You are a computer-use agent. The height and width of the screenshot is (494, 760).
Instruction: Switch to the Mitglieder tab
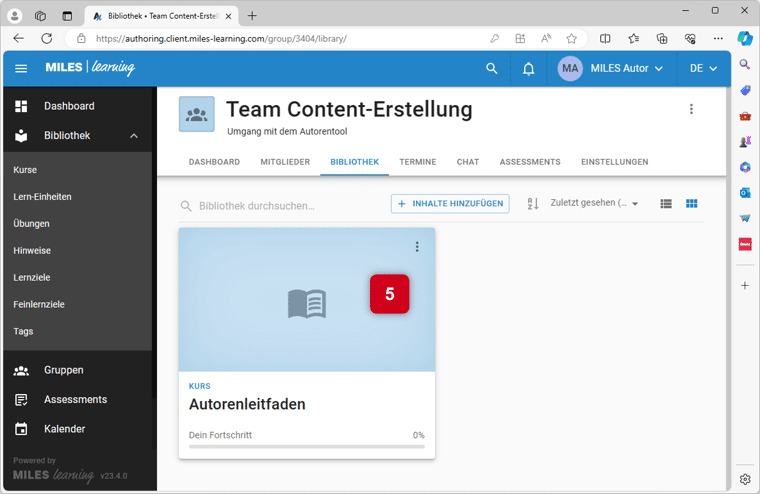285,162
